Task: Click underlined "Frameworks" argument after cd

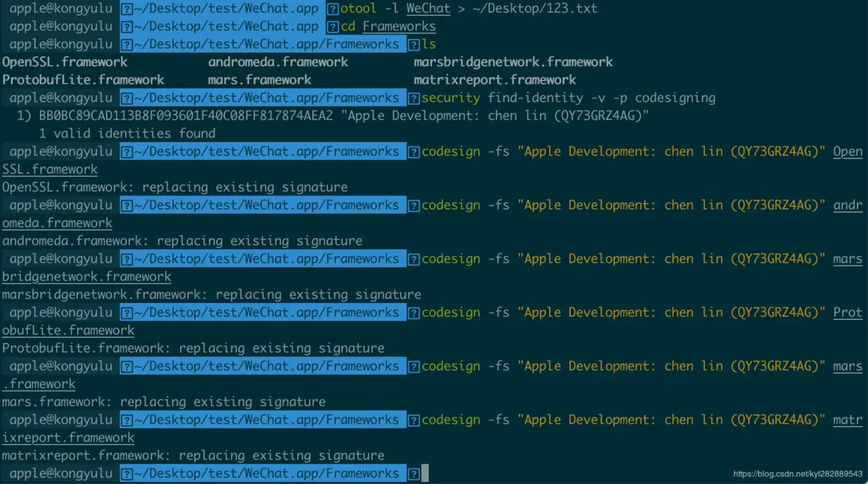Action: coord(399,27)
